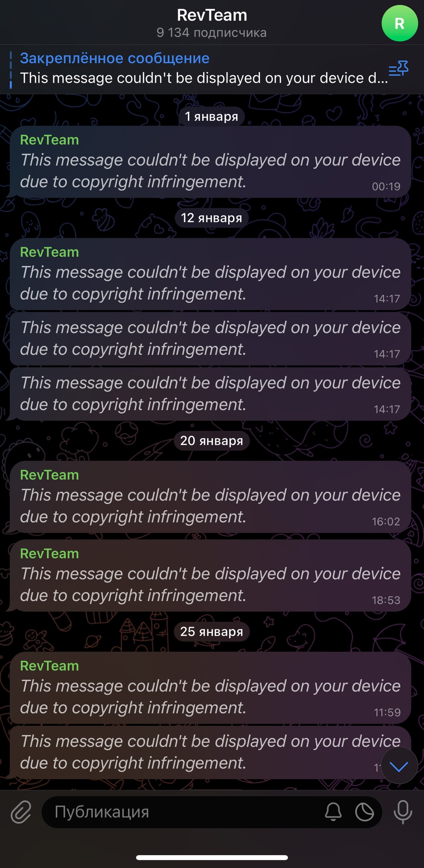Open the RevTeam channel avatar

400,23
